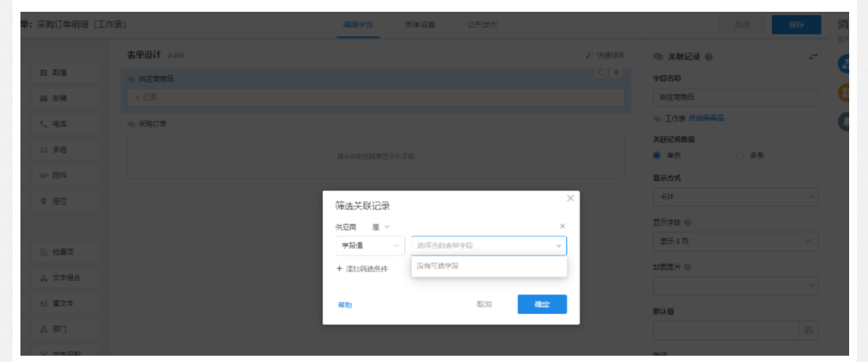Click the 取消 button in dialog
The image size is (868, 362).
click(x=484, y=305)
